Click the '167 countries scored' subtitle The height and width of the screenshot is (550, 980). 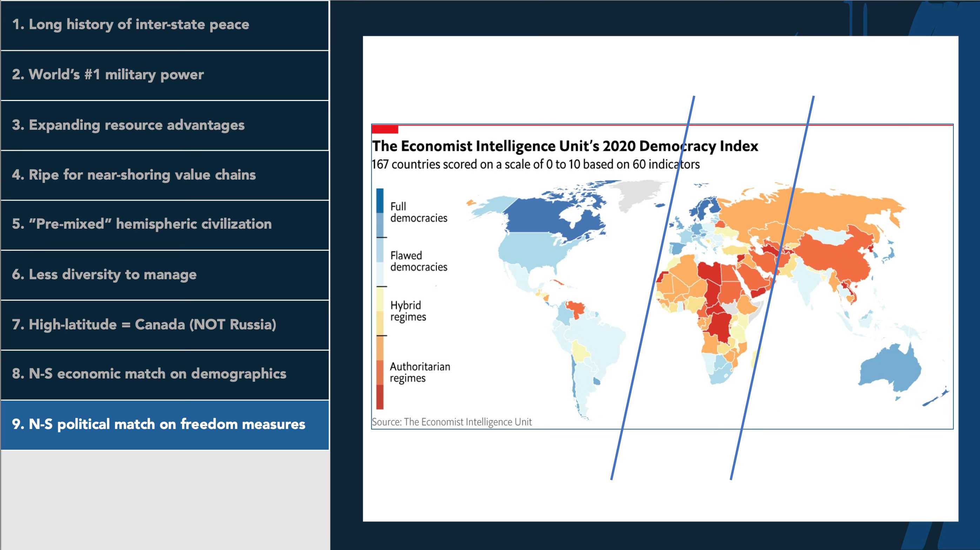click(x=536, y=164)
